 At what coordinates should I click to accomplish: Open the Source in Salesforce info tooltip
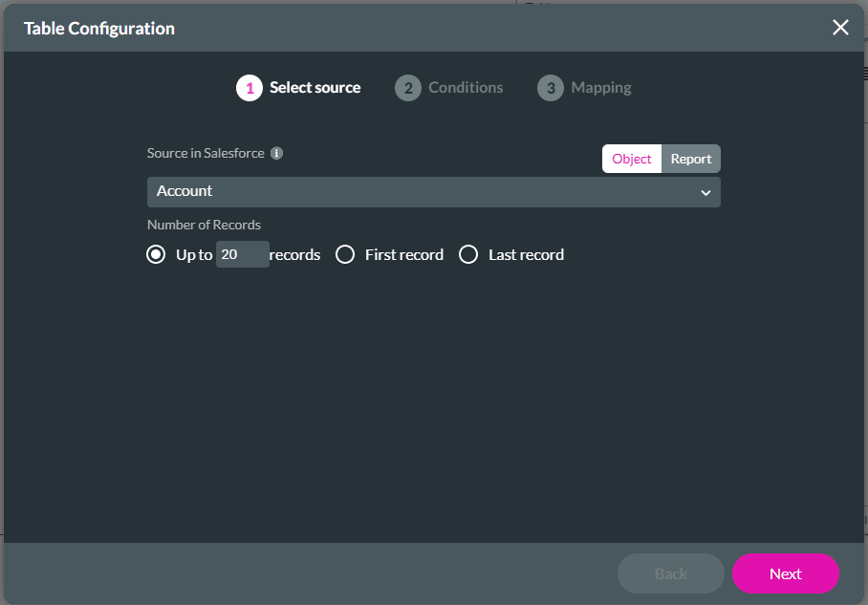point(277,152)
